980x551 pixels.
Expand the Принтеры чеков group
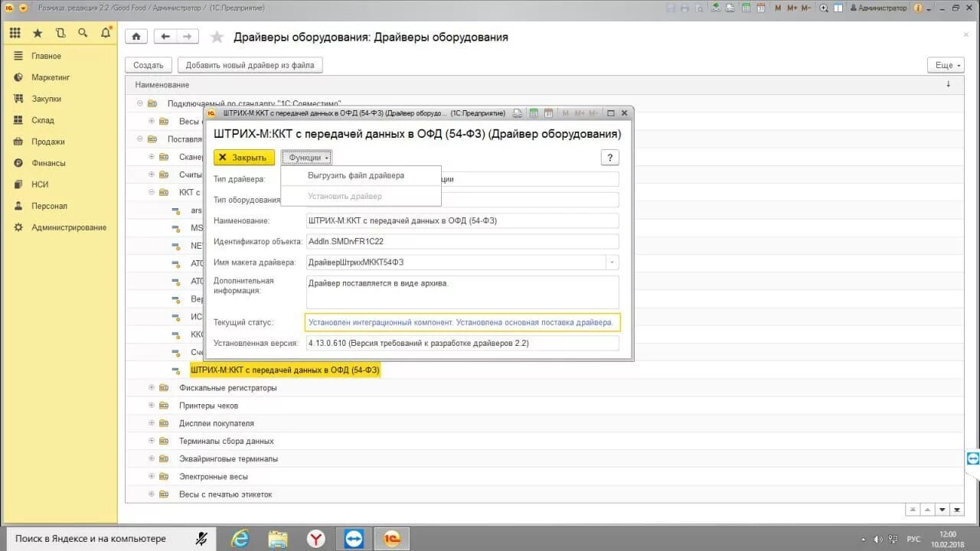tap(152, 406)
